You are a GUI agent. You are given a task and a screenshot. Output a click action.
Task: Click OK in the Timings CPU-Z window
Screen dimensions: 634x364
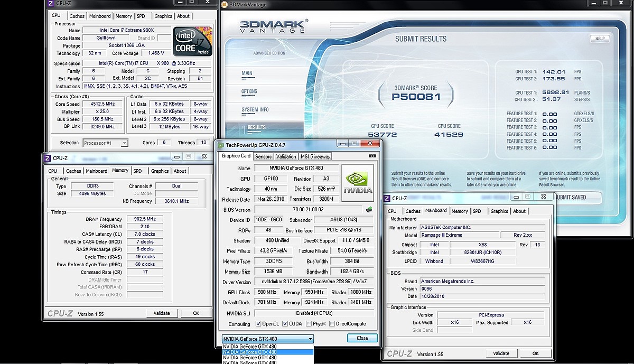(x=196, y=313)
